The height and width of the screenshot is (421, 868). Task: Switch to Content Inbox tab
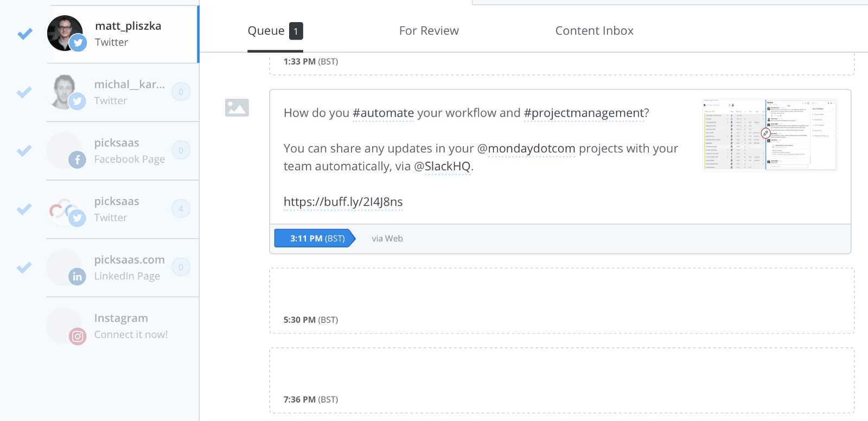pos(595,31)
